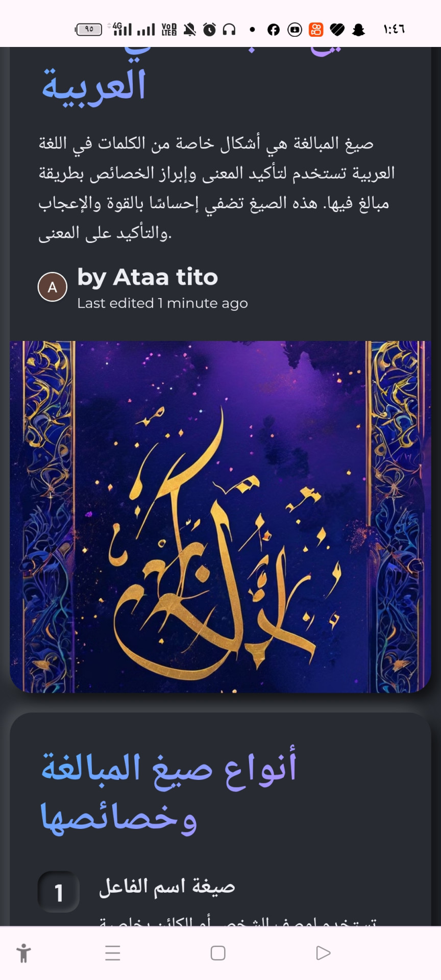Go back using the triangle button
The width and height of the screenshot is (441, 980).
[x=323, y=953]
